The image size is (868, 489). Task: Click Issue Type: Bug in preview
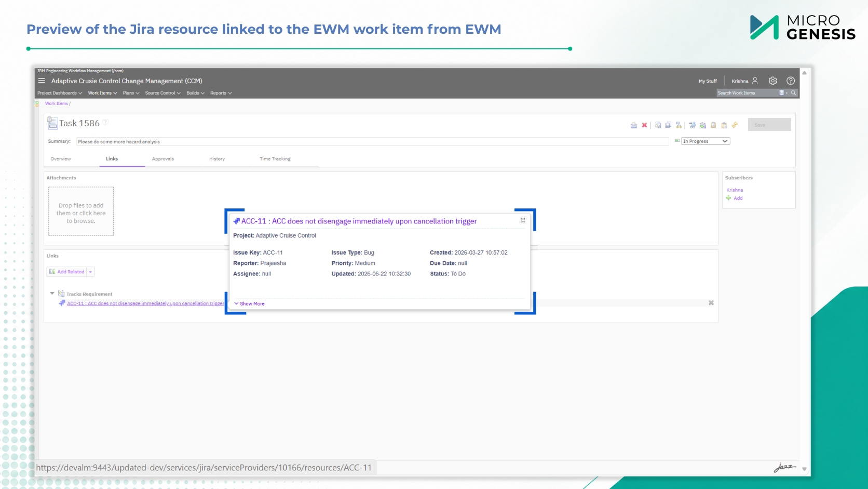353,253
